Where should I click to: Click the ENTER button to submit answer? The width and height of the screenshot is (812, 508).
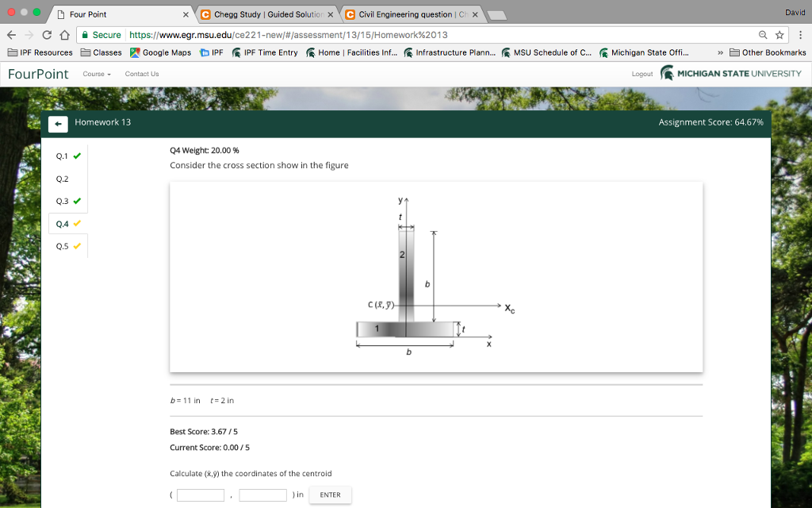tap(330, 495)
